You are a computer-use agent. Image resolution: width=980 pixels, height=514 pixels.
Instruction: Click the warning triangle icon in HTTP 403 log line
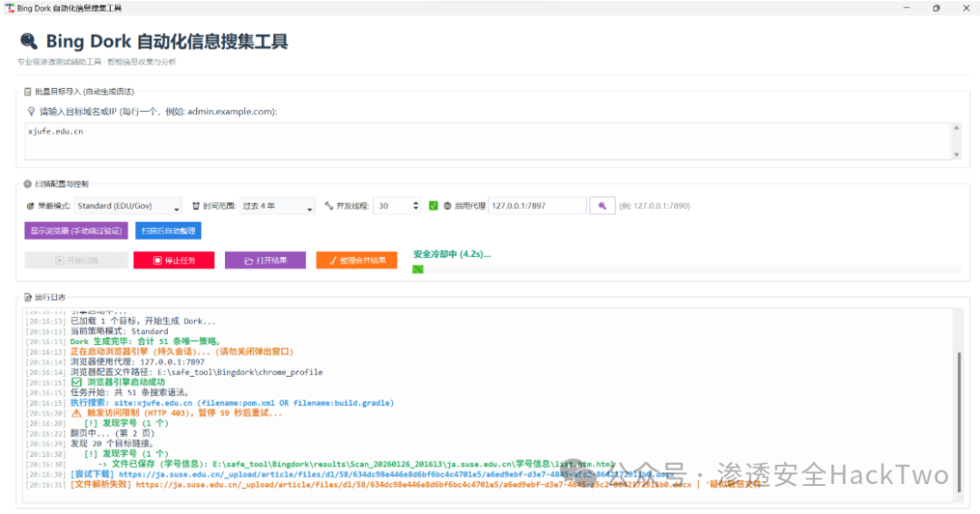[x=76, y=412]
